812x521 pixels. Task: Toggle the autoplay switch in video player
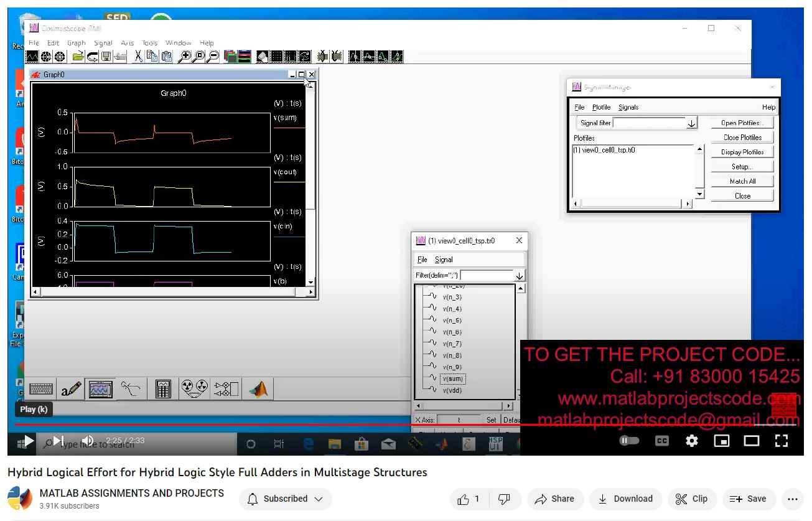coord(629,441)
